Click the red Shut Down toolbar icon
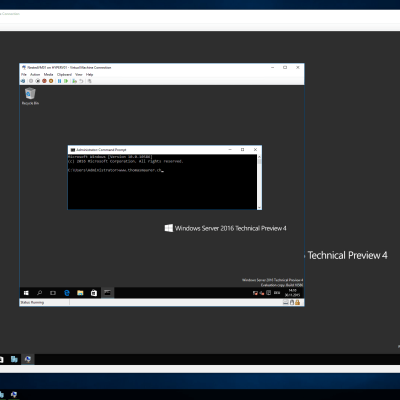This screenshot has height=400, width=400. pyautogui.click(x=44, y=81)
